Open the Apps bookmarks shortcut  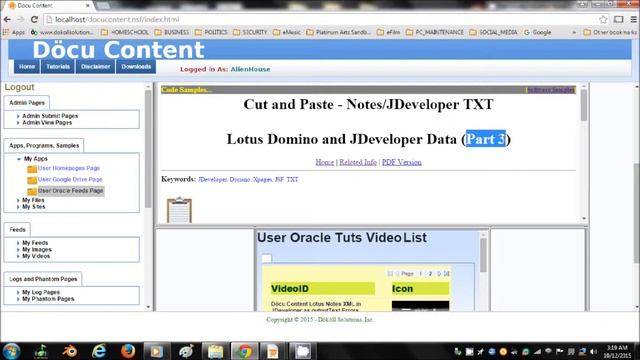14,32
